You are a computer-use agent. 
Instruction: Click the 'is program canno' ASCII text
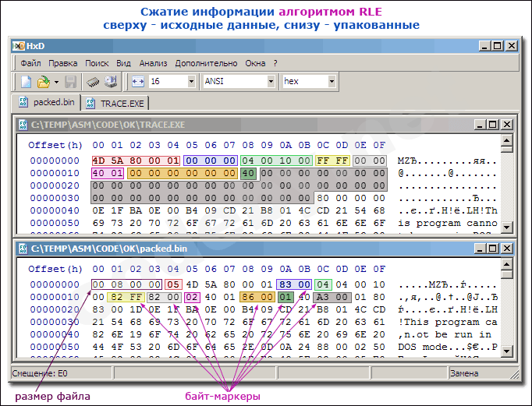click(x=448, y=224)
